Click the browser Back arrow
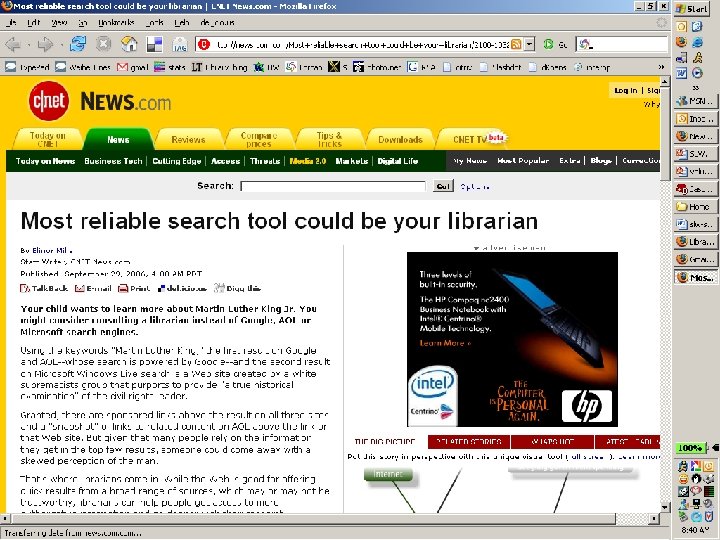Image resolution: width=720 pixels, height=540 pixels. (x=13, y=45)
